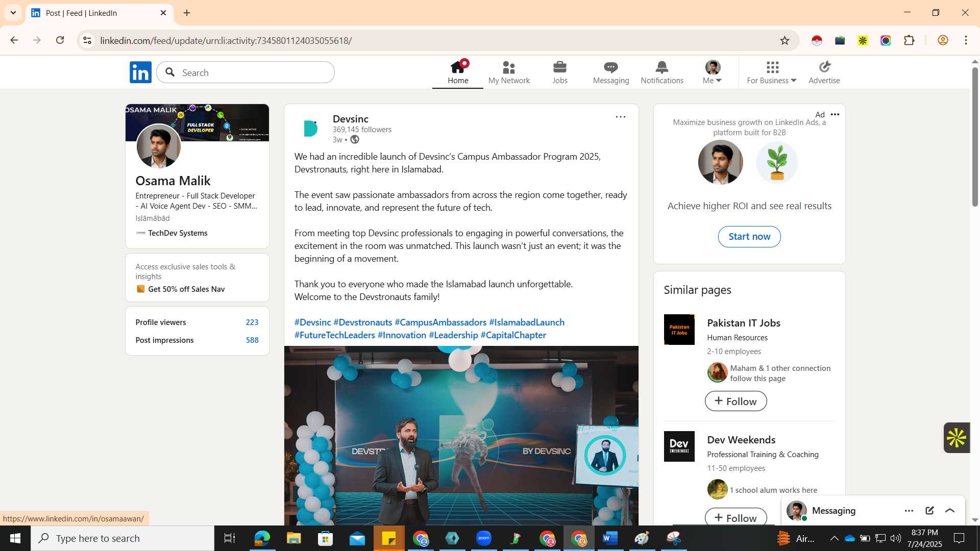The image size is (980, 551).
Task: Open the My Network tab
Action: pyautogui.click(x=509, y=72)
